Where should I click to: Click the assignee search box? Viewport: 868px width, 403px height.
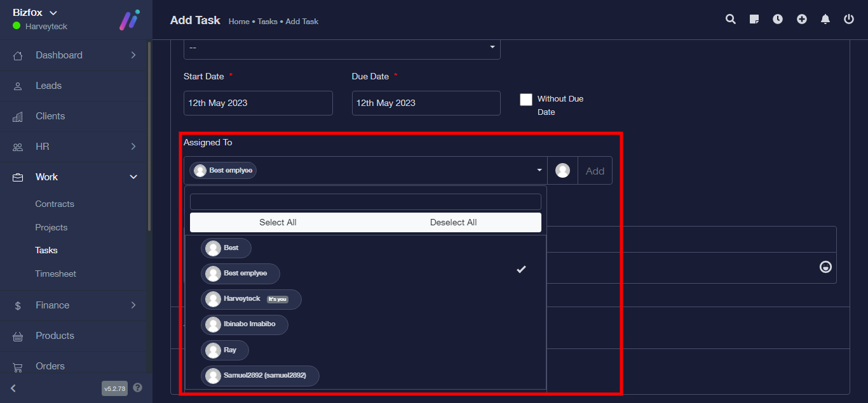[365, 202]
